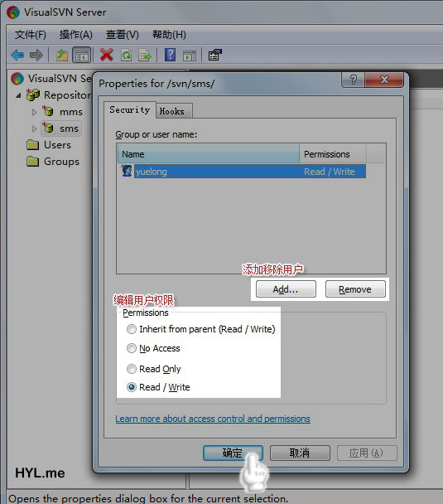443x504 pixels.
Task: Open the 操作(A) menu
Action: (75, 34)
